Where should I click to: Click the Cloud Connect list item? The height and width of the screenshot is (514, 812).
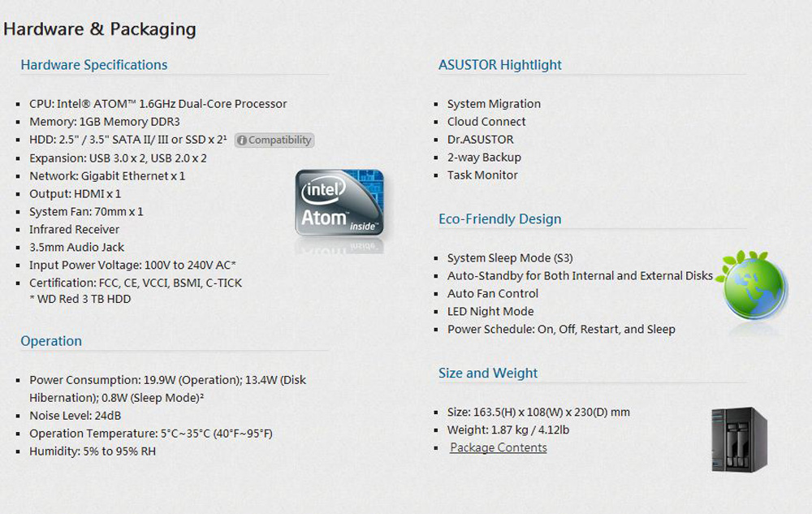(486, 122)
